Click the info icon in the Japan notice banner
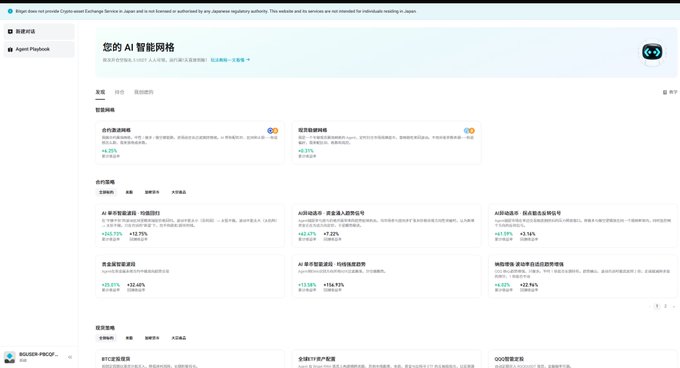680x368 pixels. tap(10, 11)
